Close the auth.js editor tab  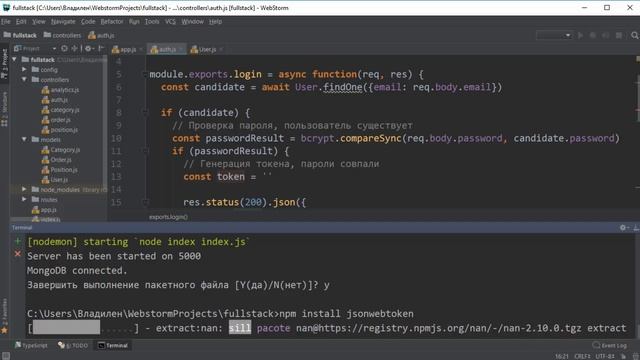pyautogui.click(x=181, y=49)
